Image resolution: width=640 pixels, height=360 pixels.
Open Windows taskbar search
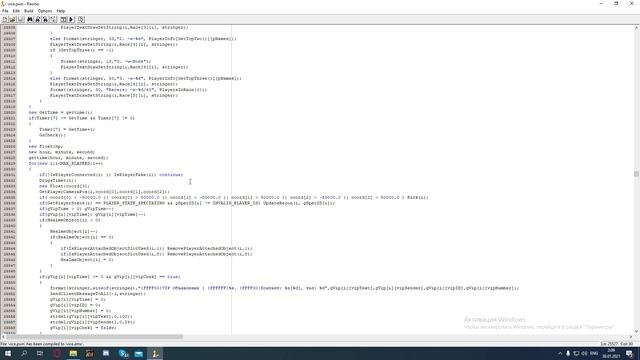[24, 353]
